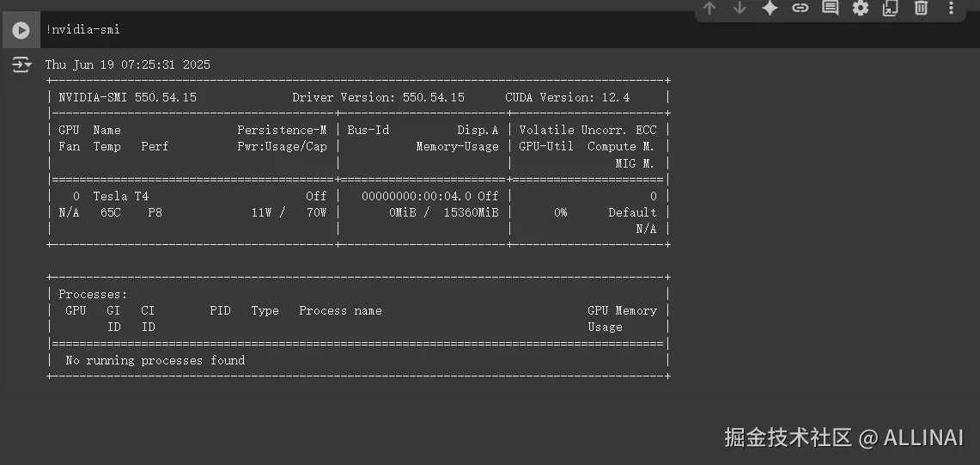This screenshot has width=980, height=465.
Task: Click the Memory-Usage column header
Action: click(458, 146)
